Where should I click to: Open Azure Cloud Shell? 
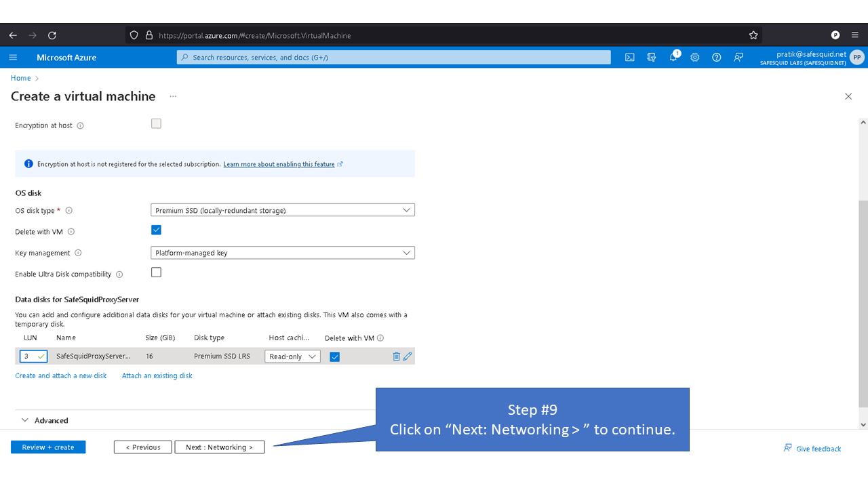click(630, 58)
